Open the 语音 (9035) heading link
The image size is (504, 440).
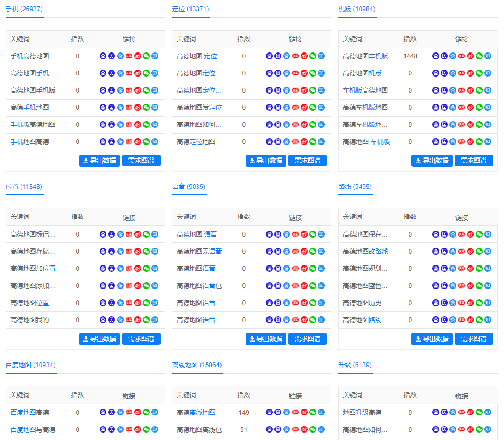(189, 187)
